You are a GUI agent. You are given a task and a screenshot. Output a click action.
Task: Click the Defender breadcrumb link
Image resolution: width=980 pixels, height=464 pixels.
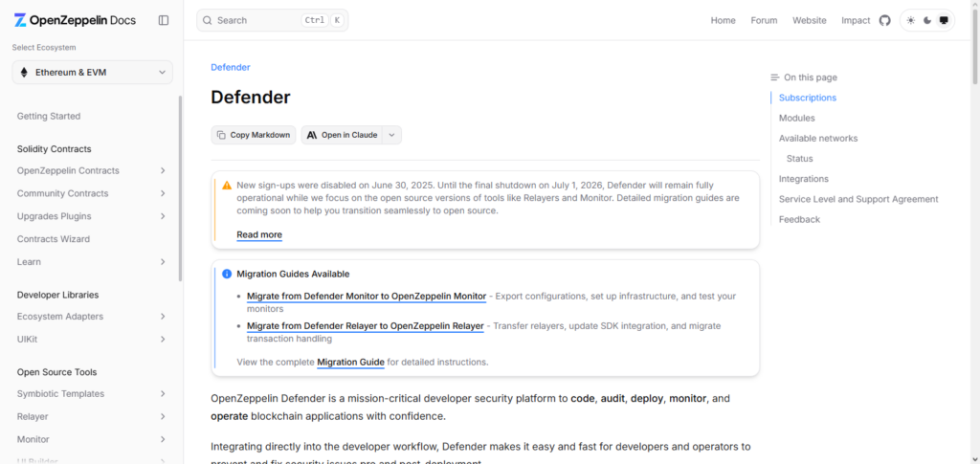[x=231, y=67]
